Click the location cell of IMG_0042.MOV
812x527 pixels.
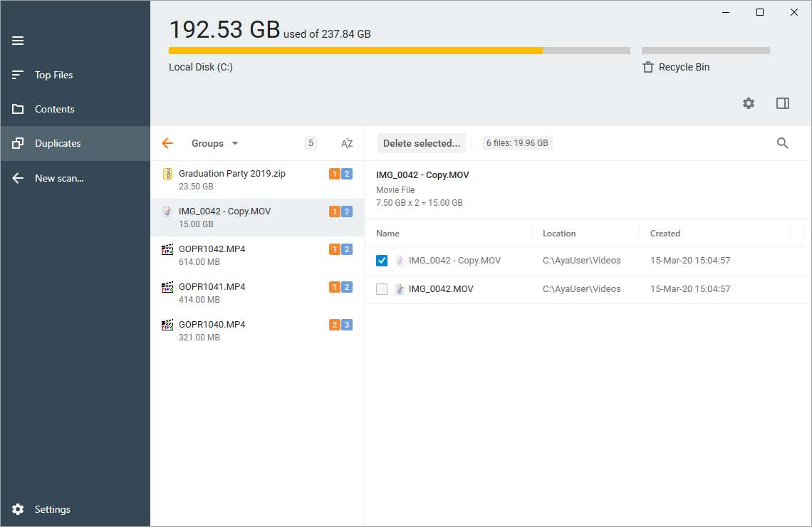pos(581,289)
